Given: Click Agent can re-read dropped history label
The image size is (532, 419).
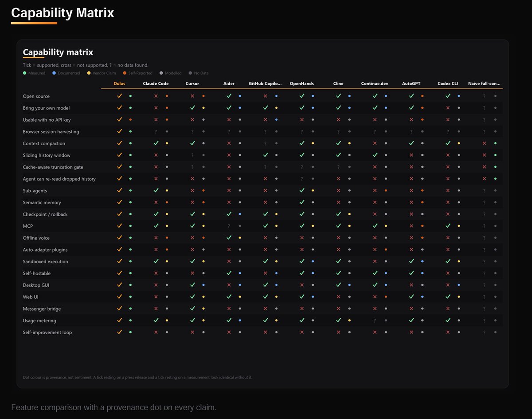Looking at the screenshot, I should [x=59, y=179].
